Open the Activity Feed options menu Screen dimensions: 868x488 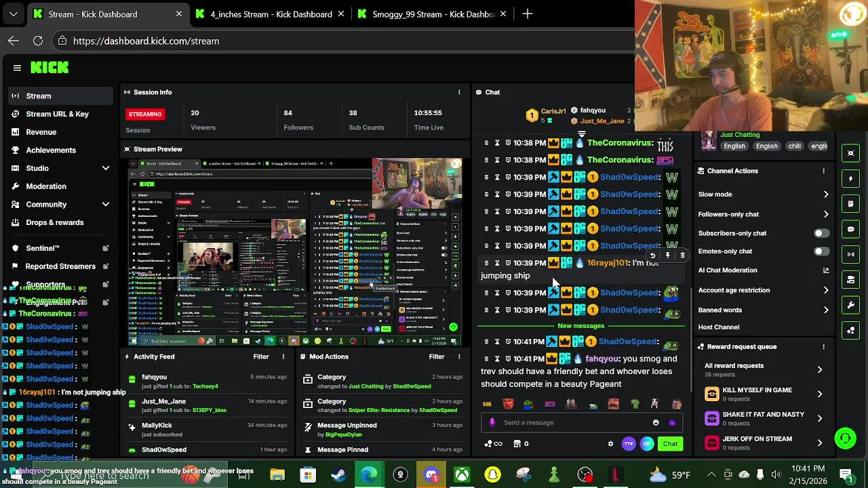pos(283,357)
